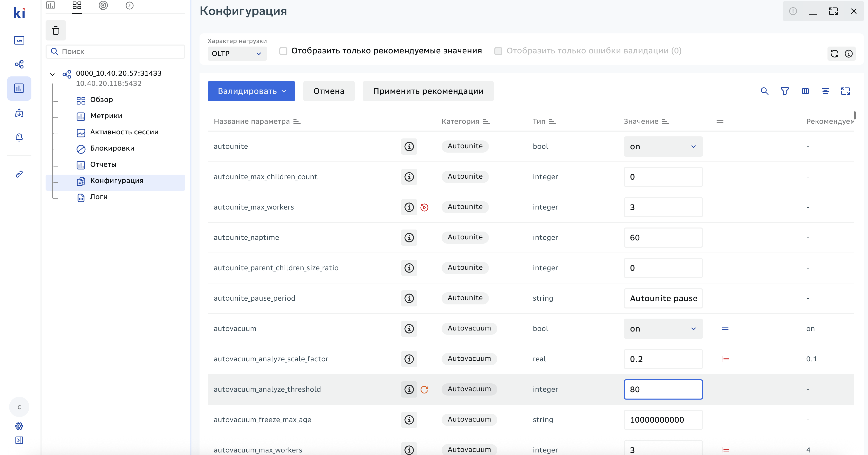Image resolution: width=868 pixels, height=455 pixels.
Task: Click the Отмена button
Action: (329, 91)
